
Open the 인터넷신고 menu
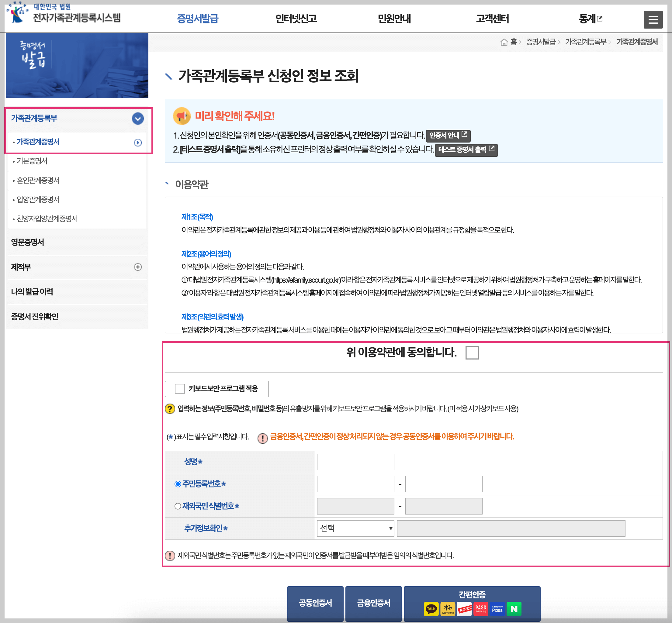coord(296,19)
